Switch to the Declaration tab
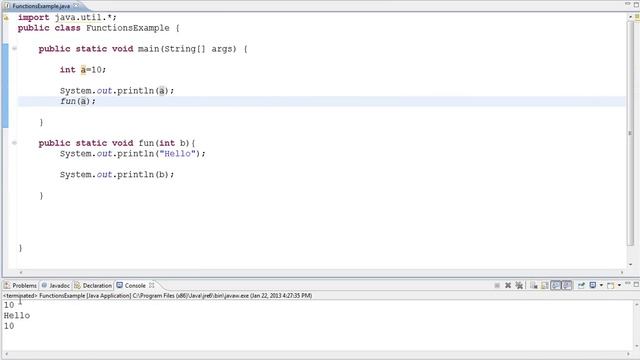 (x=93, y=285)
